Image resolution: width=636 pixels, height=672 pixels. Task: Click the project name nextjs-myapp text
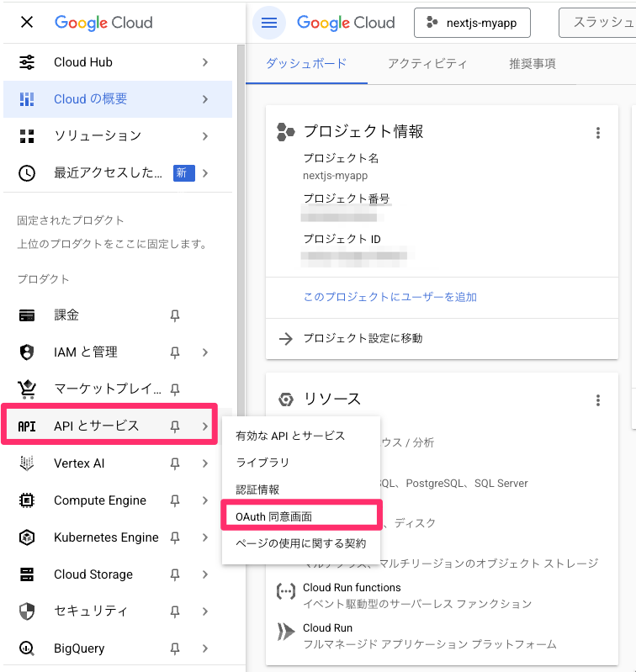[335, 176]
